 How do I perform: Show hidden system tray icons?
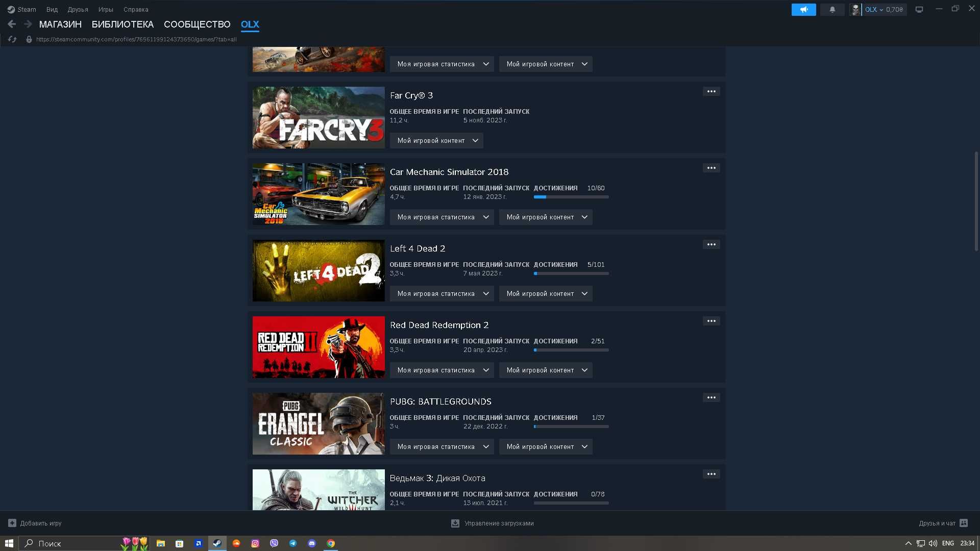pos(908,543)
